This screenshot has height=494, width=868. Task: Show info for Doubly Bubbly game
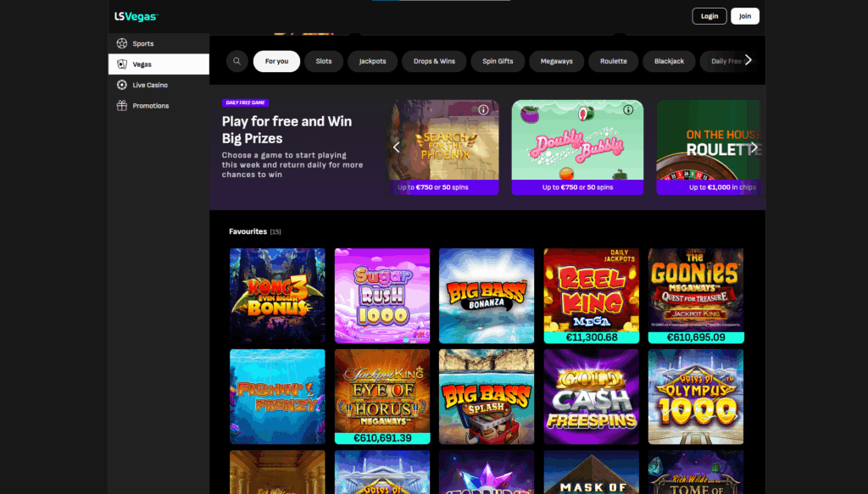tap(628, 109)
